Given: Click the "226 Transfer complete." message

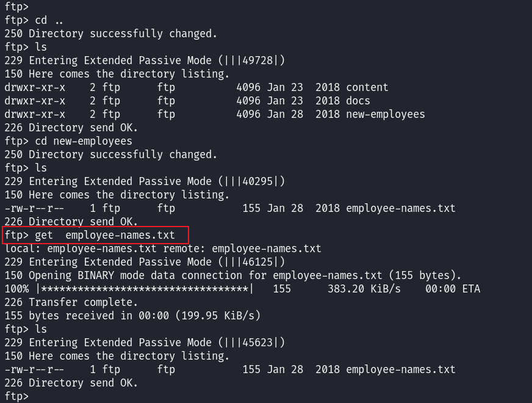Looking at the screenshot, I should point(71,302).
